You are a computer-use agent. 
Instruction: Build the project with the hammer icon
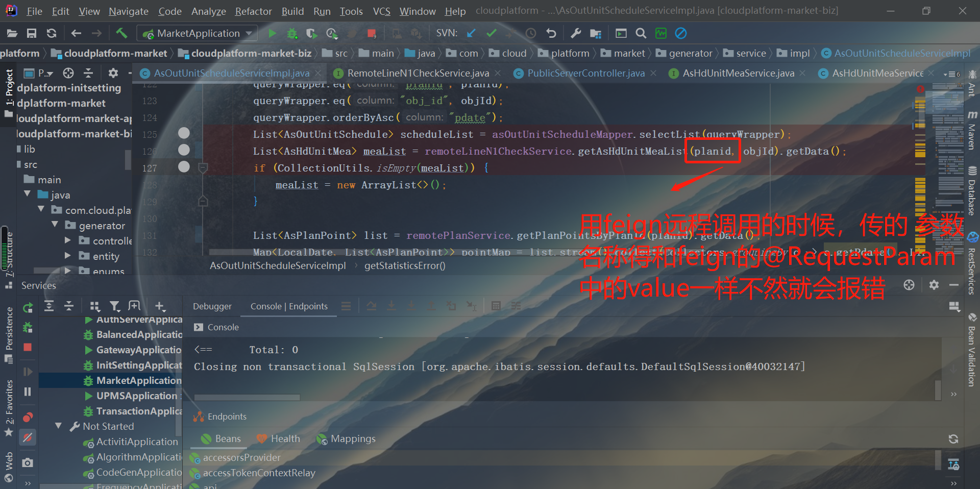point(121,33)
